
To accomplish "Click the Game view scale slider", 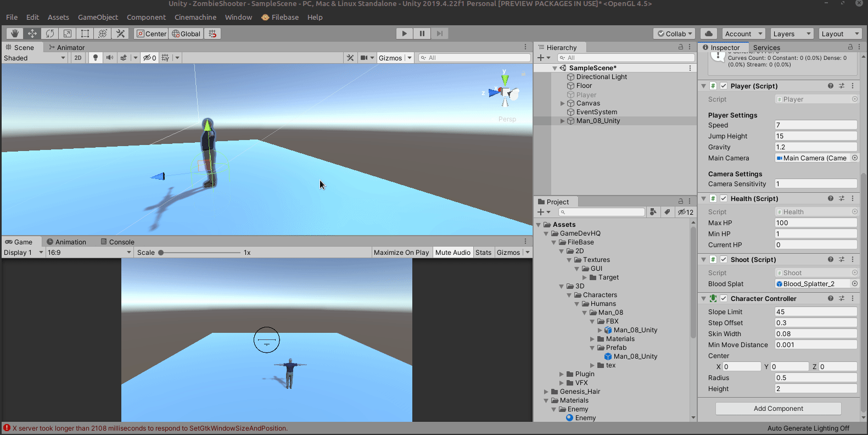I will [x=200, y=253].
